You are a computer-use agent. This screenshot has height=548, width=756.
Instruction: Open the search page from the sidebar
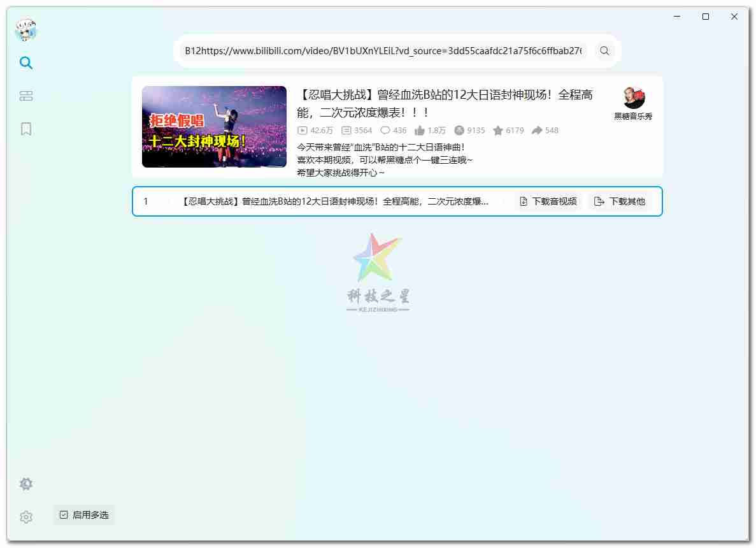26,62
